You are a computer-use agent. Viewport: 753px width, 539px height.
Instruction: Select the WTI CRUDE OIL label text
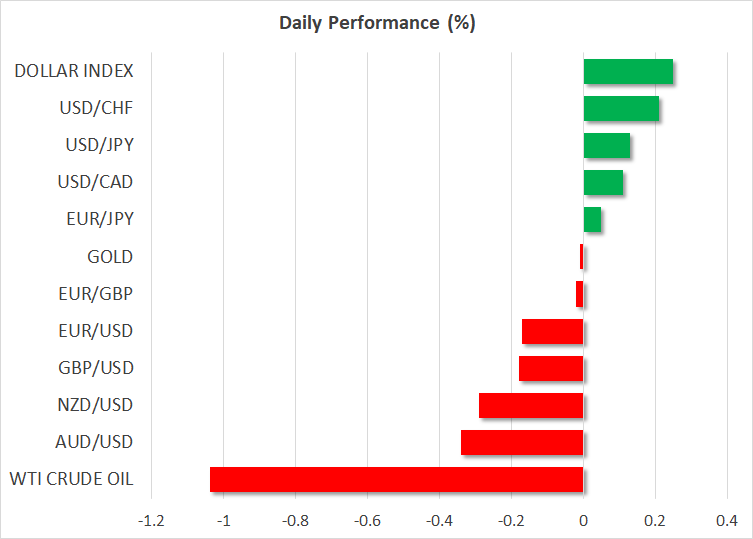tap(71, 479)
